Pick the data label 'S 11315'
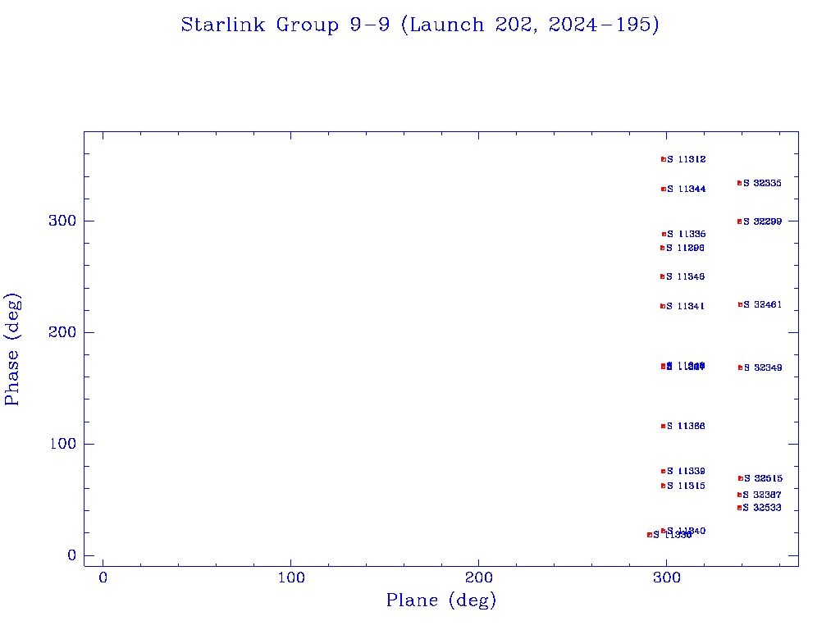This screenshot has height=630, width=840. coord(686,486)
